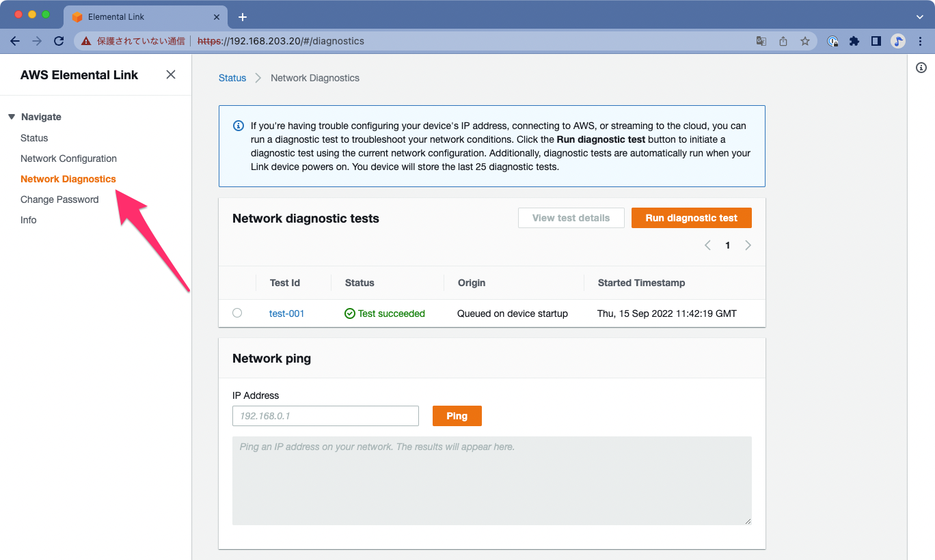Click inside the IP Address input field
The image size is (935, 560).
[325, 415]
